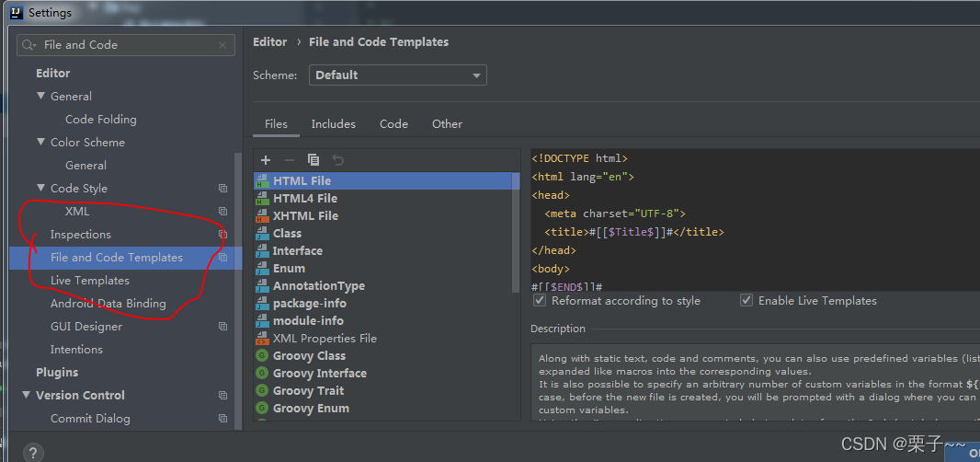Collapse the Version Control tree node
Screen dimensions: 980x462
(27, 395)
